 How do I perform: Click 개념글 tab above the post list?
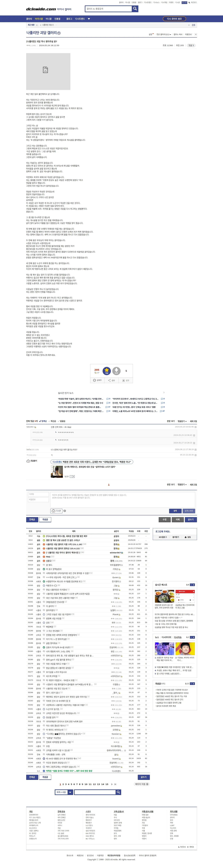click(x=45, y=520)
